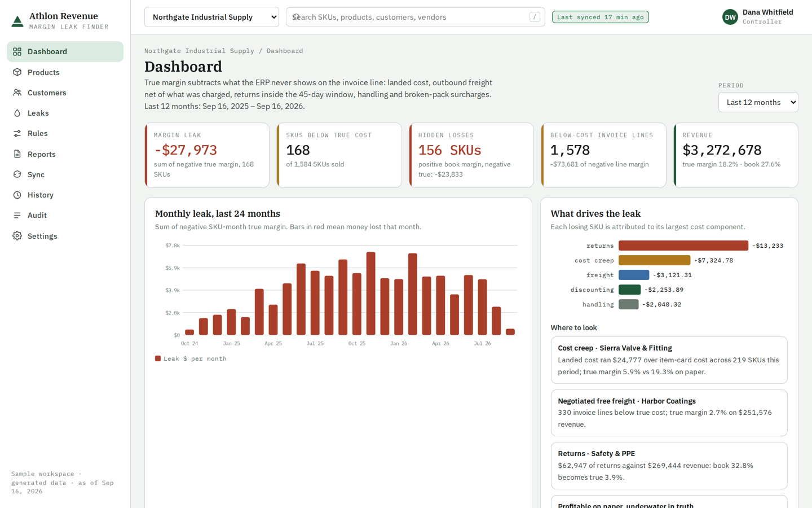
Task: Click the -$13,233 returns value
Action: 768,246
